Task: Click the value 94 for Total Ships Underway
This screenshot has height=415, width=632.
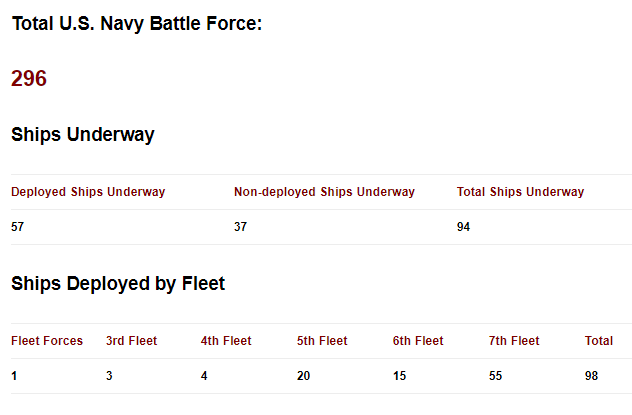Action: tap(464, 227)
